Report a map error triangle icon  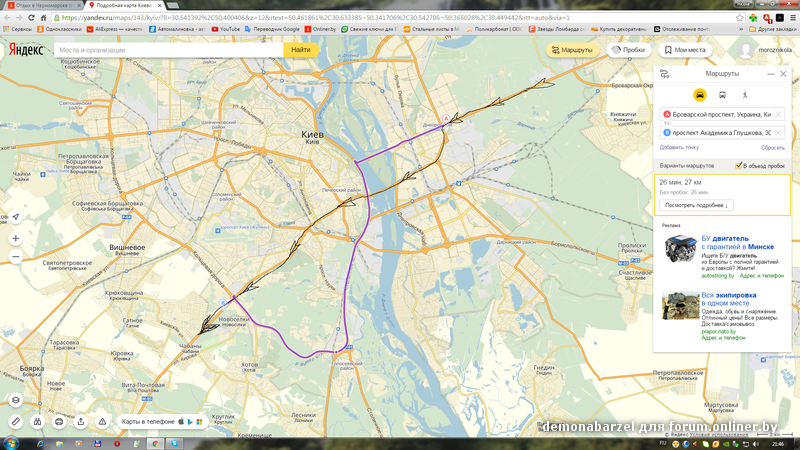(103, 422)
